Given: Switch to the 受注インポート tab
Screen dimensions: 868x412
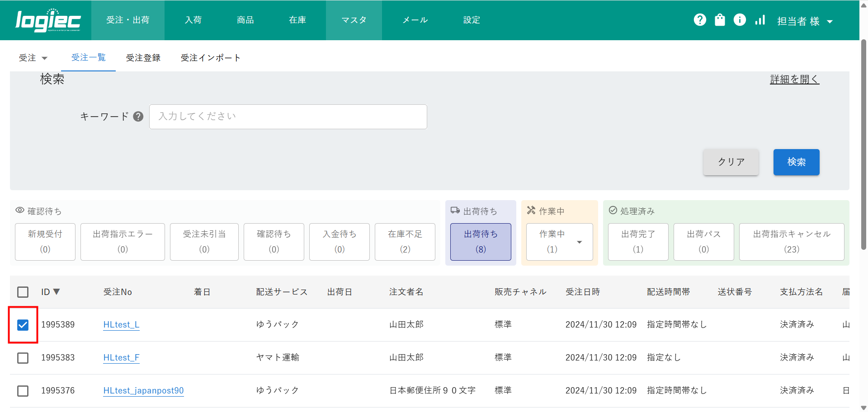Looking at the screenshot, I should pos(210,58).
